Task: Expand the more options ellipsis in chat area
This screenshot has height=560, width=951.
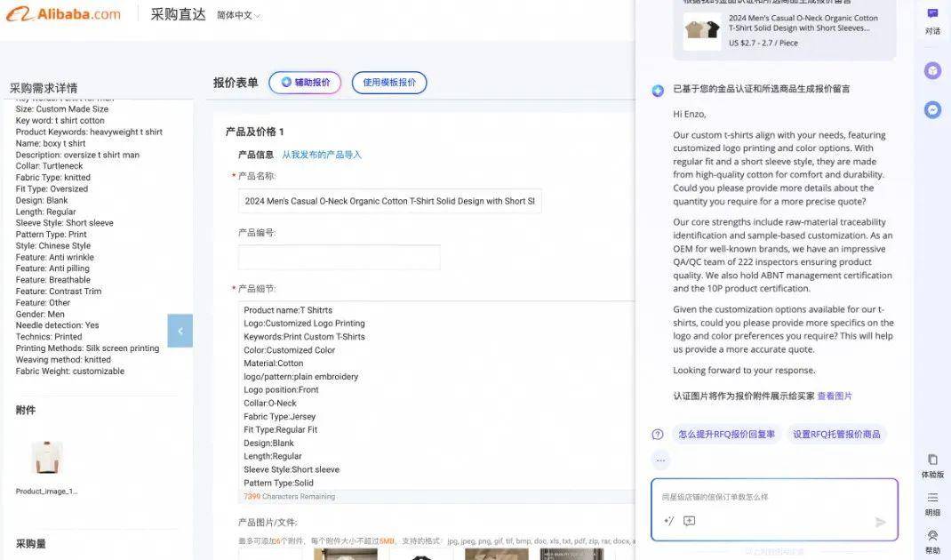Action: [660, 459]
